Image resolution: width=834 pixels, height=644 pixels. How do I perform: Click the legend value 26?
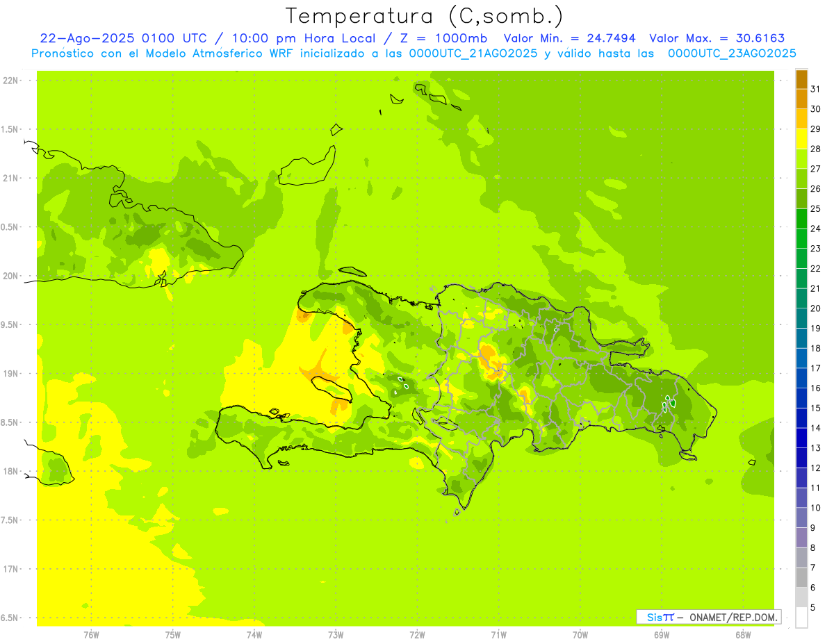pos(815,188)
